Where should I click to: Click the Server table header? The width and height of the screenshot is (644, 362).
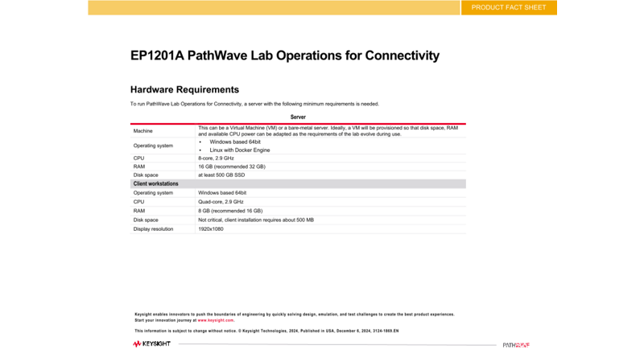pyautogui.click(x=298, y=117)
